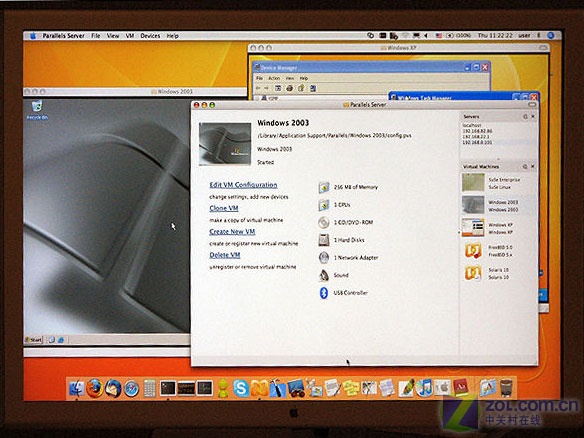Screen dimensions: 584x438
Task: Select the USB Controller icon
Action: click(324, 293)
